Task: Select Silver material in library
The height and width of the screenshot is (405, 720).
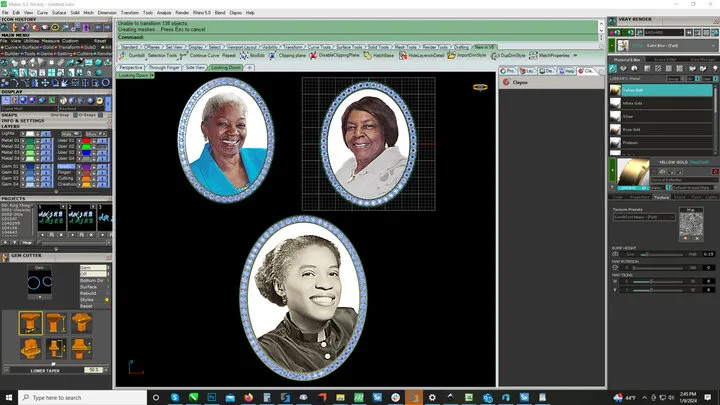Action: coord(661,116)
